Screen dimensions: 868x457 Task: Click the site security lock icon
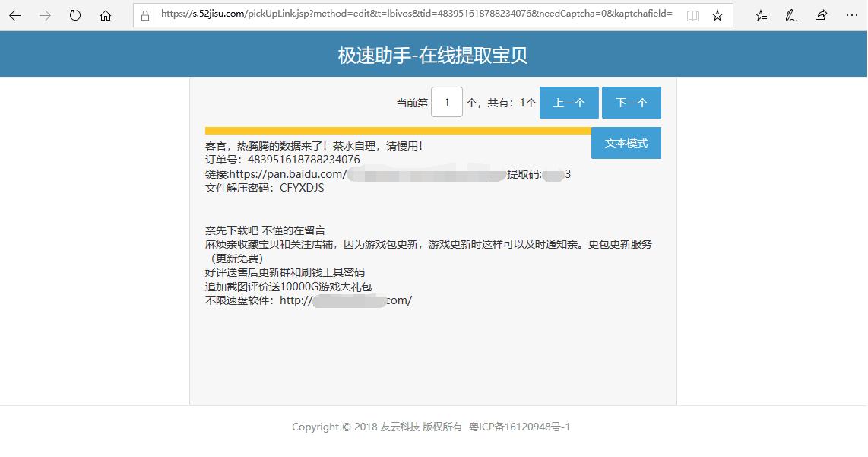click(x=145, y=14)
